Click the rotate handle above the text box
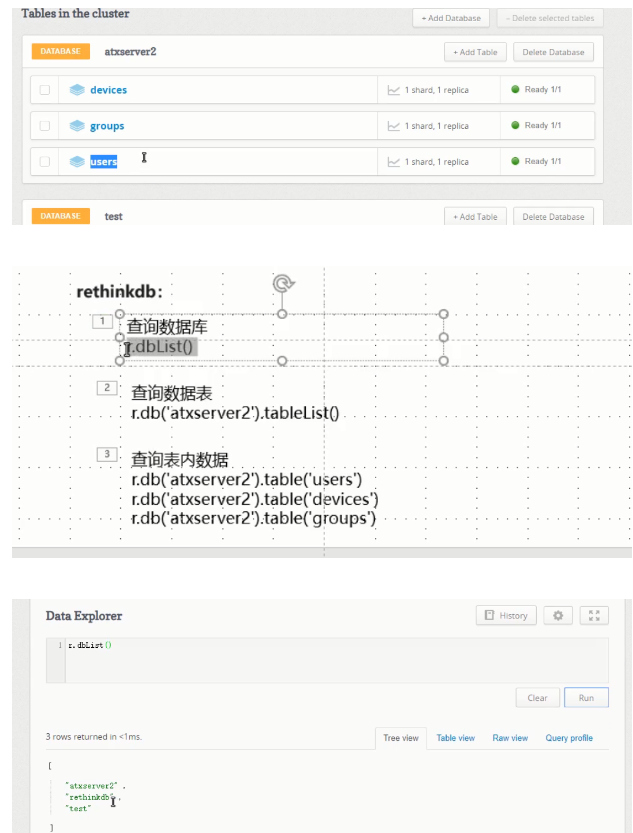This screenshot has height=833, width=633. [283, 283]
